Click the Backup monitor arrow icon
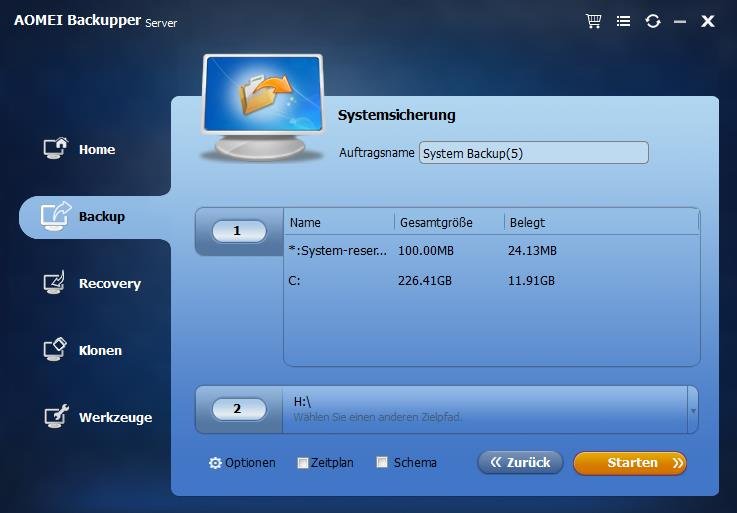Screen dimensions: 737x513 point(56,216)
